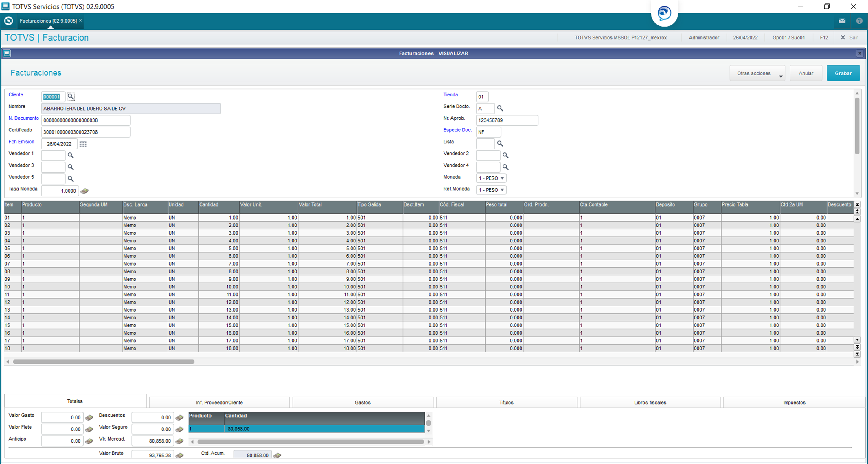The image size is (868, 464).
Task: Click the header form vertical scrollbar
Action: pos(857,126)
